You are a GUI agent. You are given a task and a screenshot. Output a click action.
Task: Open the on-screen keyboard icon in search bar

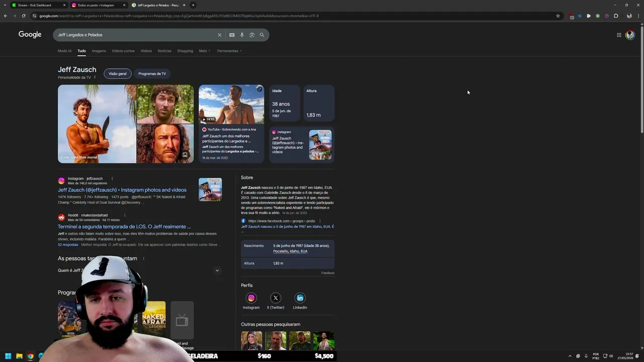click(232, 35)
